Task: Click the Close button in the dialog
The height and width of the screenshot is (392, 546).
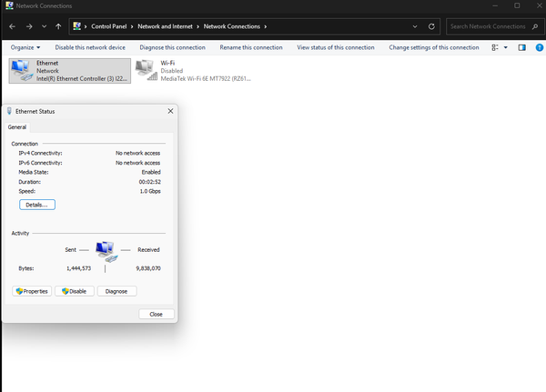Action: (156, 314)
